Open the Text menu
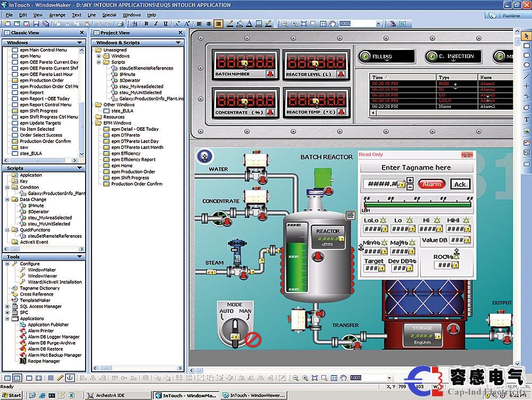The image size is (532, 400). pyautogui.click(x=76, y=15)
